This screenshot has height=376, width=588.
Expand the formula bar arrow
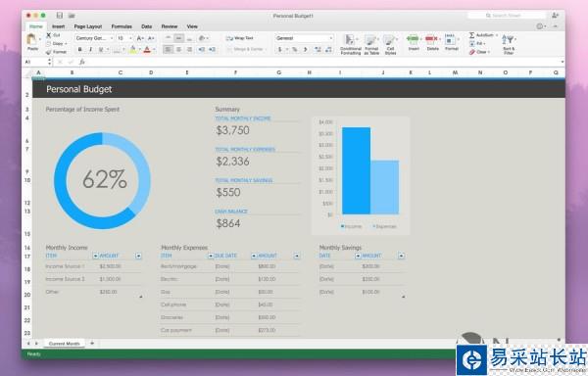tap(562, 62)
